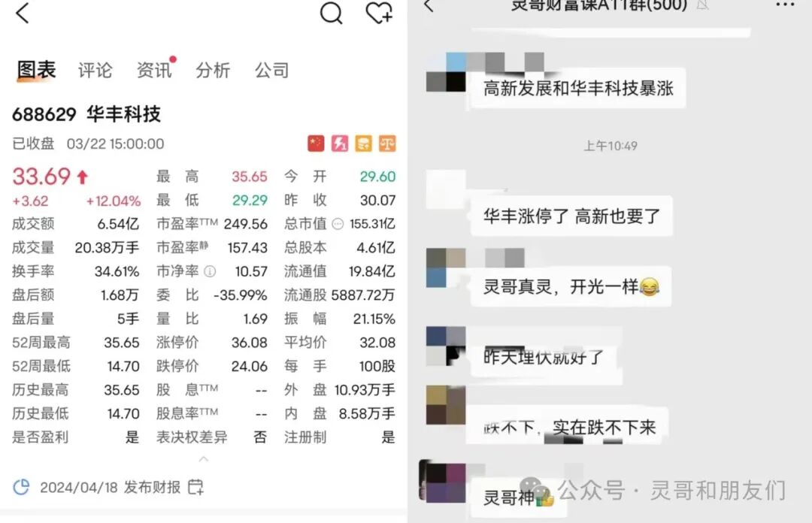Select the message 高新发展和华丰科技暴涨
Screen dimensions: 812x523
(578, 88)
